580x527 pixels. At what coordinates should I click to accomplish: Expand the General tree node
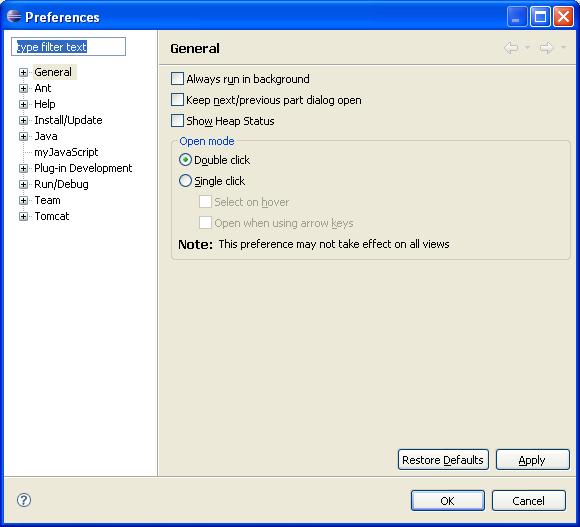click(x=23, y=72)
